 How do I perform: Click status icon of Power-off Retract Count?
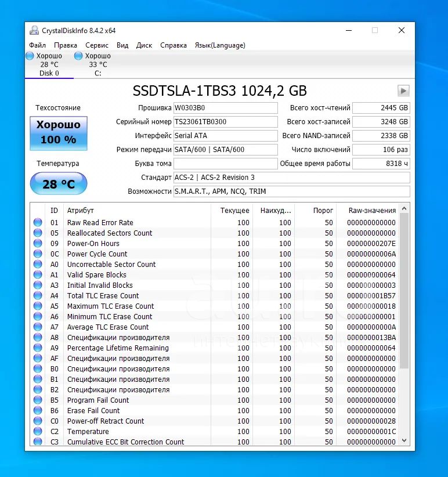click(38, 421)
